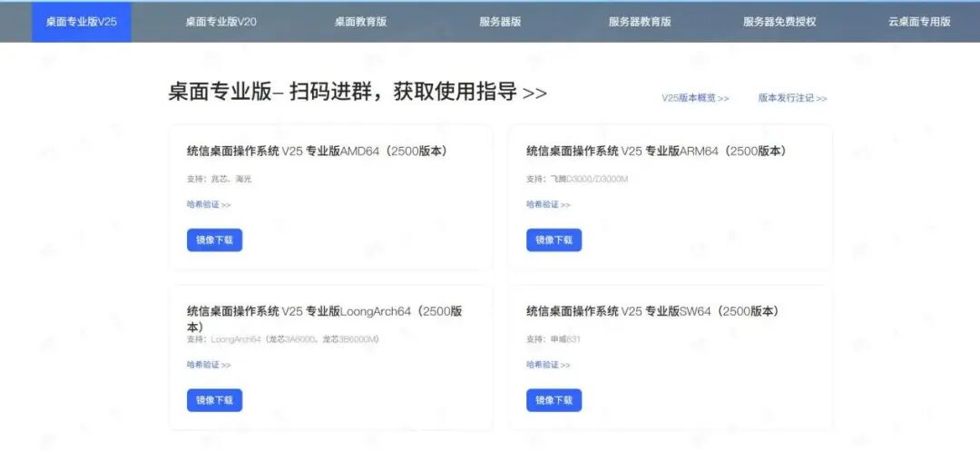
Task: Switch to the 桌面专业版V20 tab
Action: point(221,22)
